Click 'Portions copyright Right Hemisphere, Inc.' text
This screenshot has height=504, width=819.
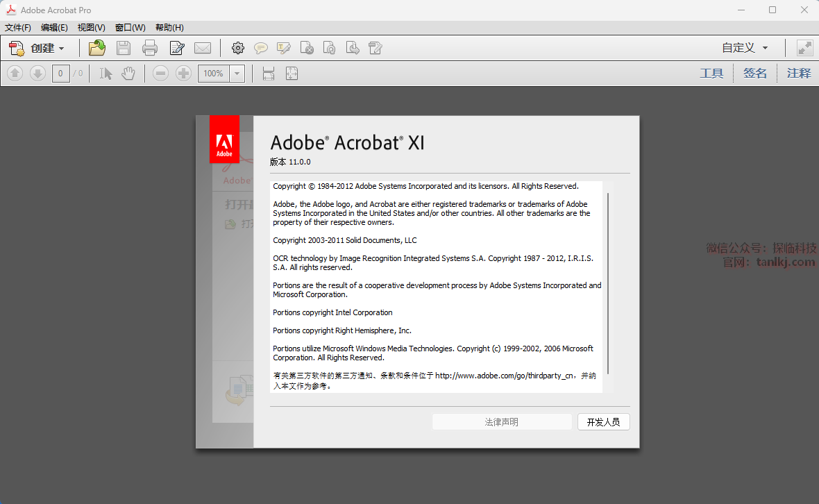click(342, 330)
